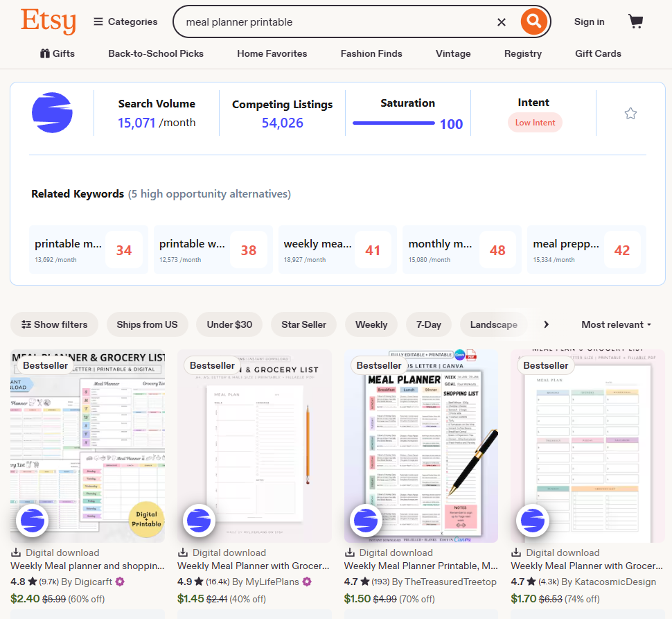Image resolution: width=672 pixels, height=619 pixels.
Task: Toggle the Ships from US filter
Action: pos(147,324)
